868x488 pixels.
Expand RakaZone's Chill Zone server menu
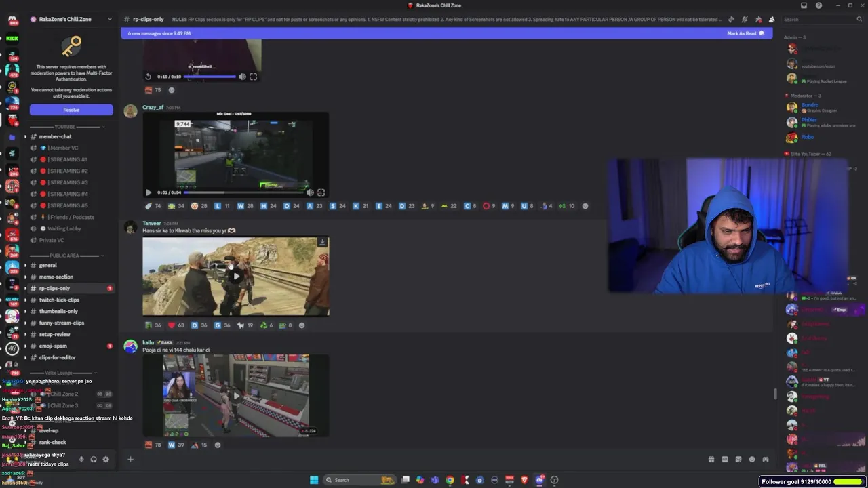(x=71, y=19)
